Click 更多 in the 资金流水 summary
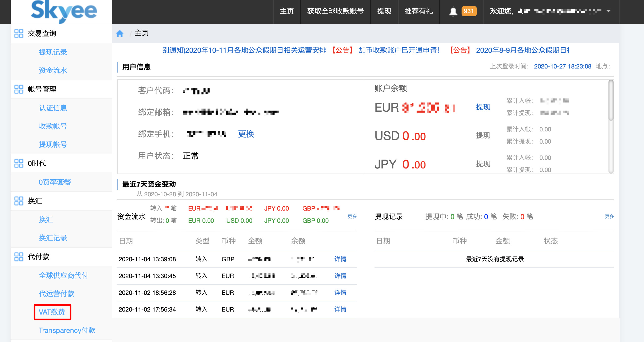644x342 pixels. click(x=352, y=216)
